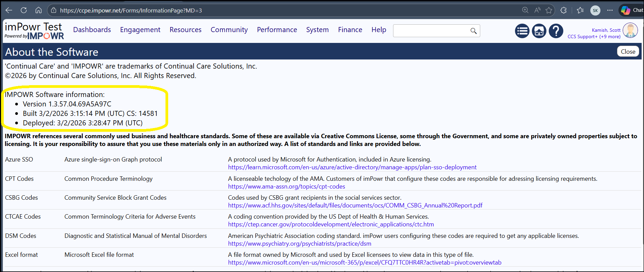Screen dimensions: 644x272
Task: Open the Microsoft 365 Excel link
Action: click(x=365, y=263)
